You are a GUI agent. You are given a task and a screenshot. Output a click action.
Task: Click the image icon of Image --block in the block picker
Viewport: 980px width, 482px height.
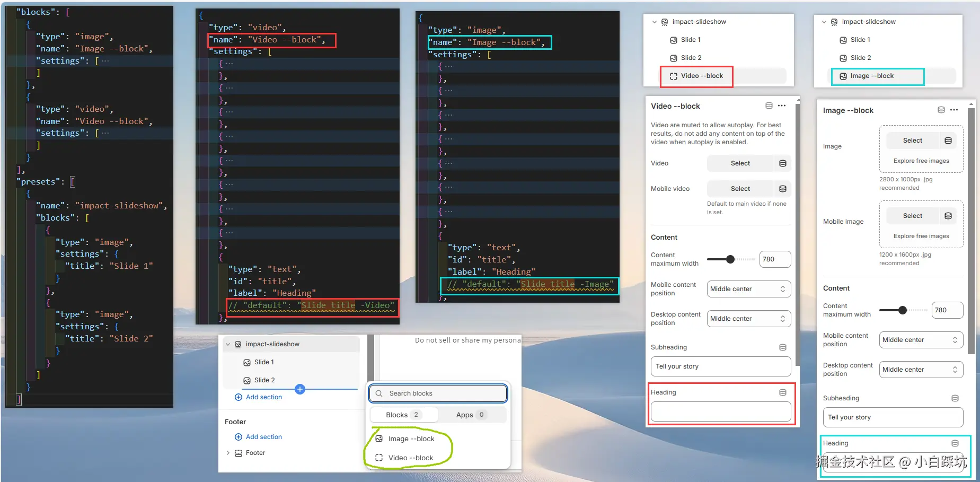[x=379, y=439]
